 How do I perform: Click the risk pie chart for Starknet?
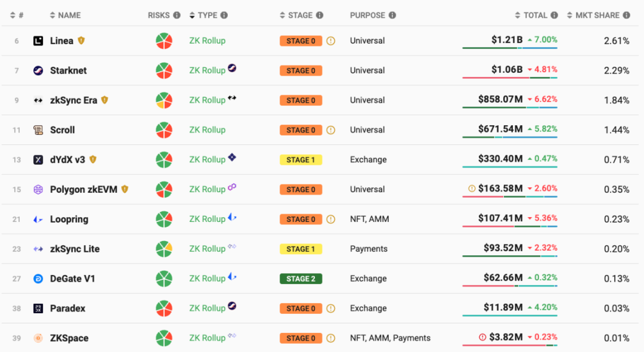point(164,71)
